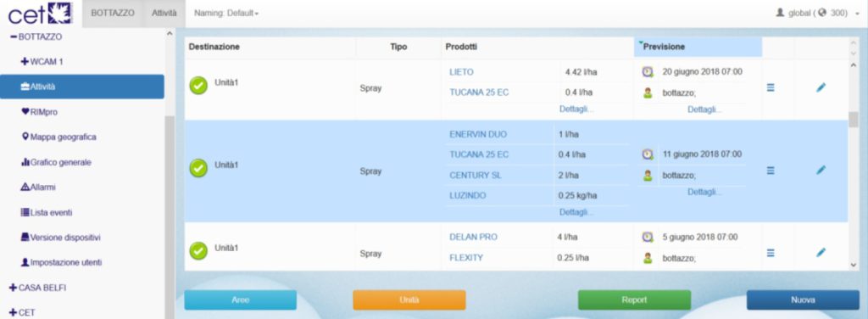This screenshot has width=868, height=319.
Task: Click the table's vertical scrollbar thumb
Action: [853, 120]
